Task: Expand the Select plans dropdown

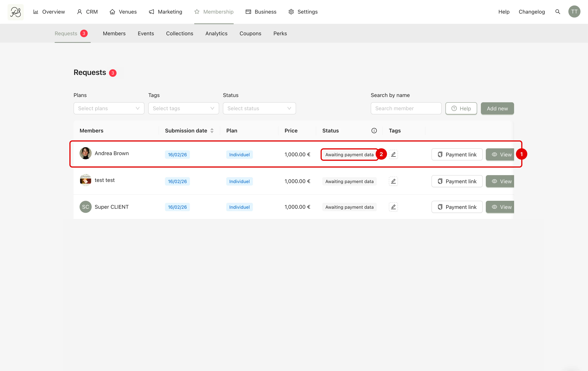Action: click(109, 108)
